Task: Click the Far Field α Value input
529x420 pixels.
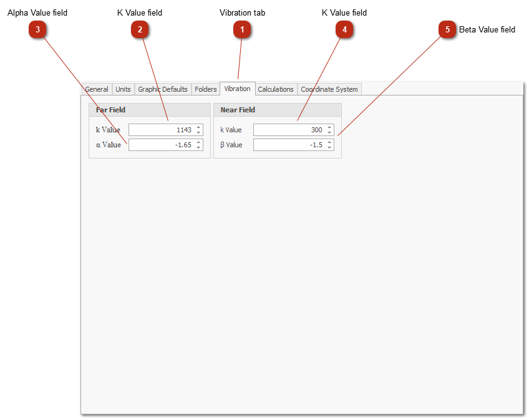Action: tap(161, 145)
